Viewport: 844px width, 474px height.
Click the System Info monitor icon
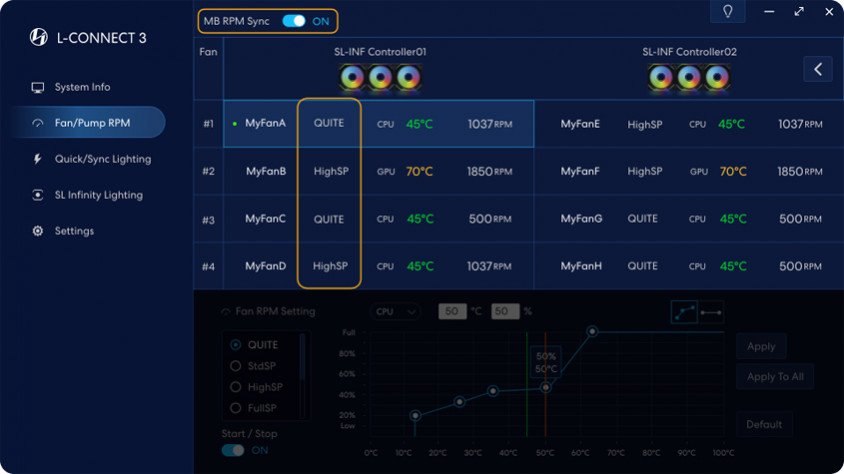pyautogui.click(x=38, y=87)
